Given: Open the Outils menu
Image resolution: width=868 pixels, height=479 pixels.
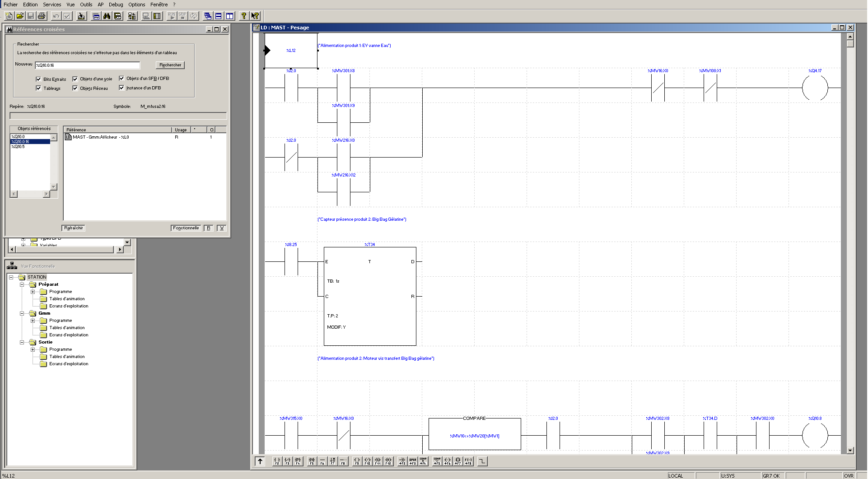Looking at the screenshot, I should pos(86,5).
